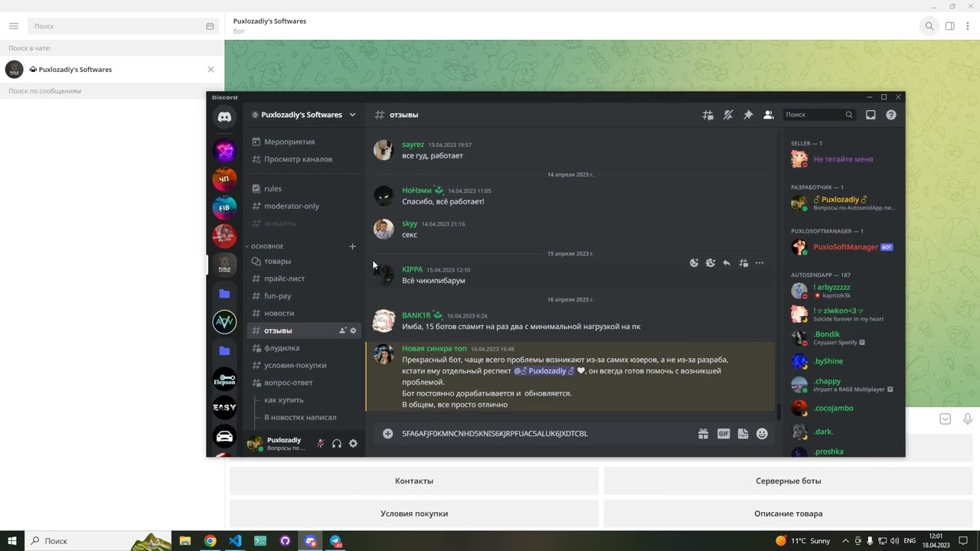Open the Threads icon in channel header

click(708, 115)
